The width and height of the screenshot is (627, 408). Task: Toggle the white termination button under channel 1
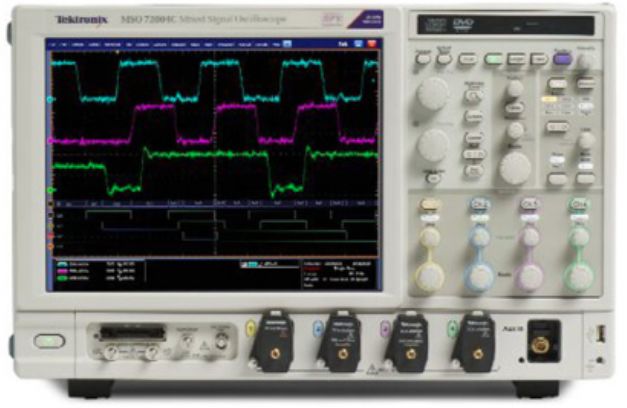click(x=429, y=218)
